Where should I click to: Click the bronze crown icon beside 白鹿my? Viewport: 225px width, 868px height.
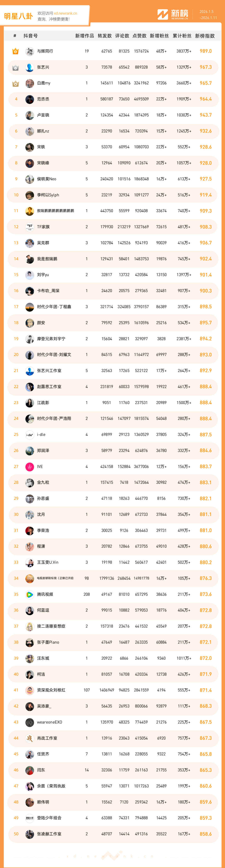click(x=15, y=83)
